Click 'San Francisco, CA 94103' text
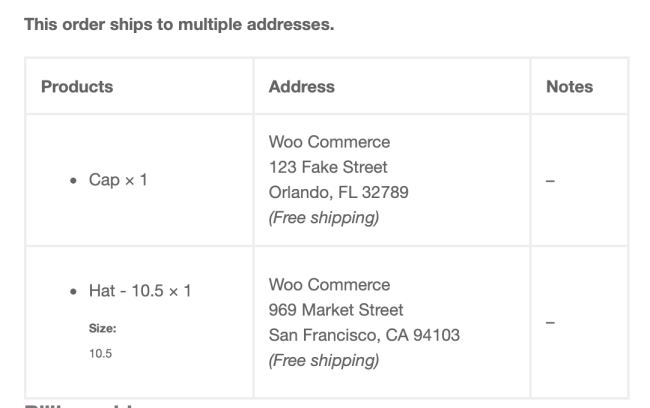The height and width of the screenshot is (408, 650). (364, 335)
